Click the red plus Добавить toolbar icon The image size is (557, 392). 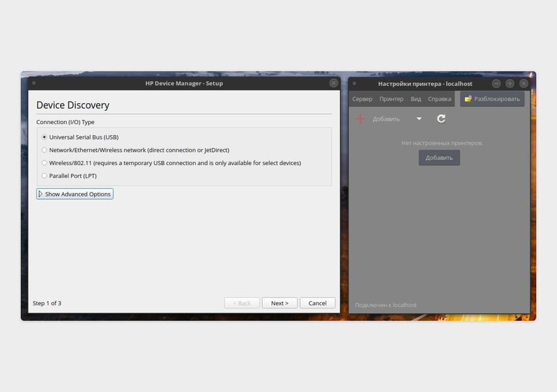coord(360,119)
